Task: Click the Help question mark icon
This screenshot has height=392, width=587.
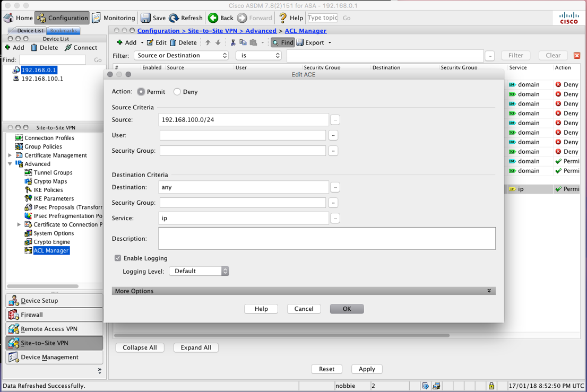Action: pos(283,18)
